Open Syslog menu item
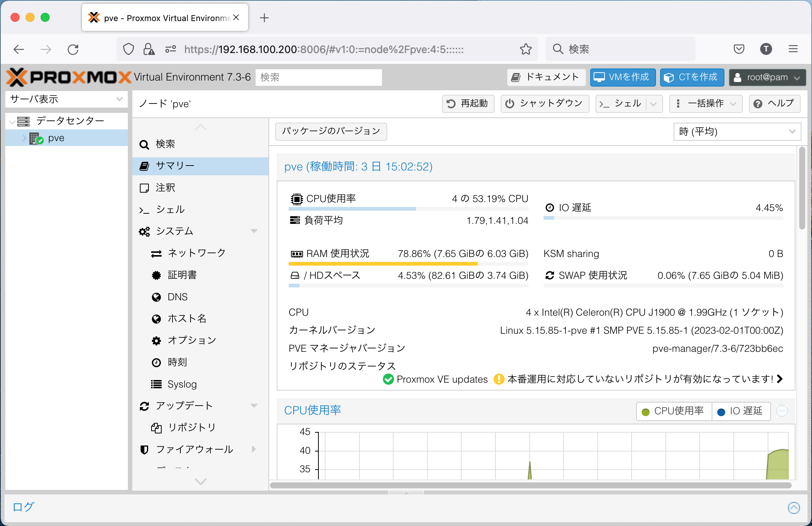Image resolution: width=812 pixels, height=526 pixels. coord(200,384)
